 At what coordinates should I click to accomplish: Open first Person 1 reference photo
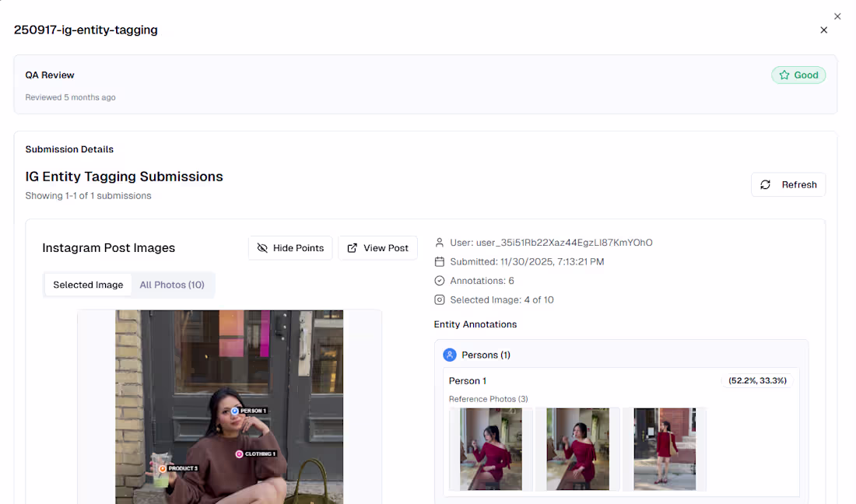(491, 449)
